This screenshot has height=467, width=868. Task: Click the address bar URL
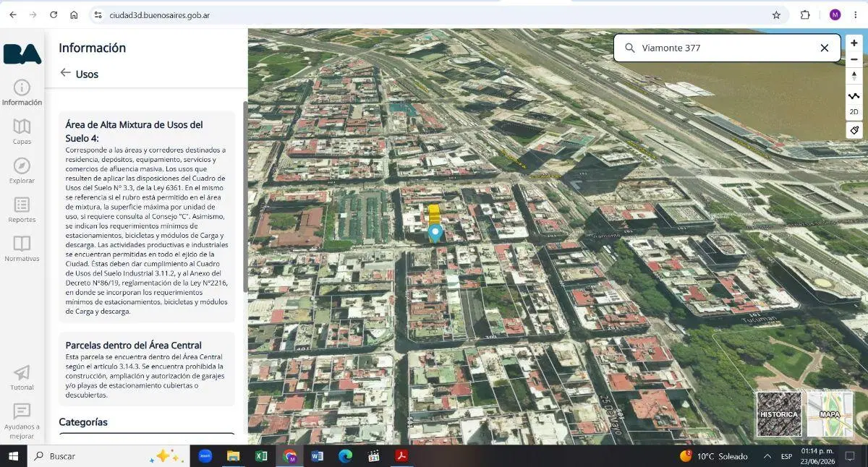pos(160,14)
